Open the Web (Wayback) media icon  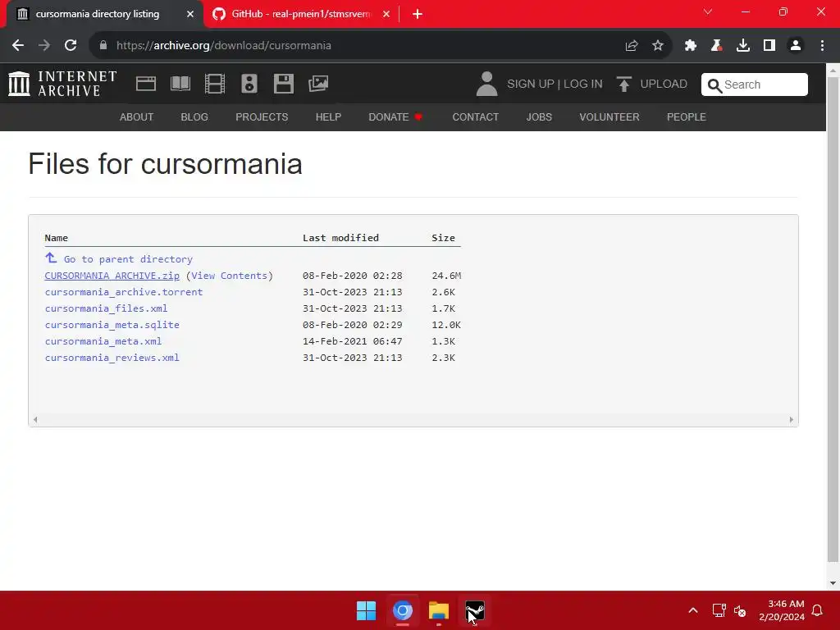146,84
